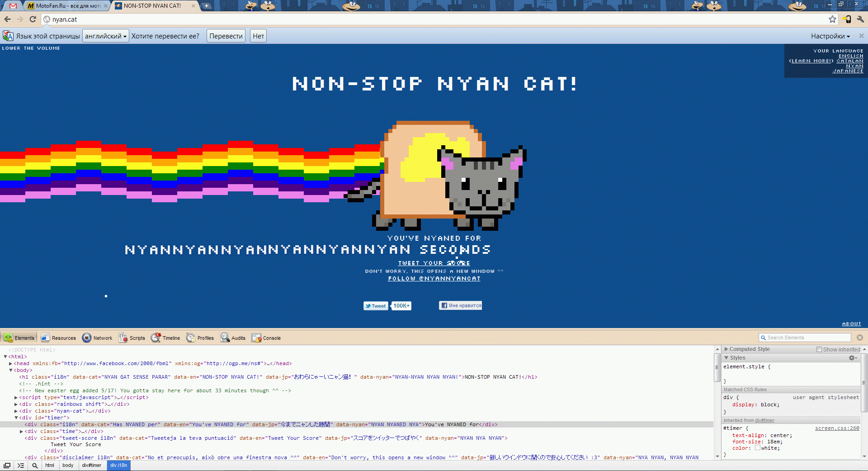Open a new browser tab
The image size is (868, 471).
[206, 6]
